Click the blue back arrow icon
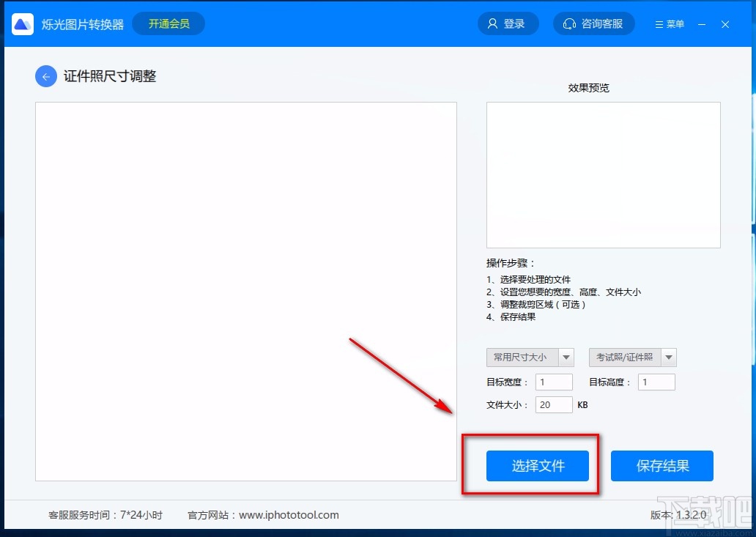Screen dimensions: 756x537 (45, 76)
